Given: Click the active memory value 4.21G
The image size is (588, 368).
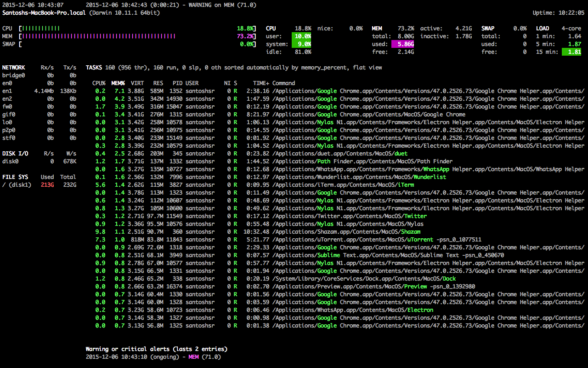Looking at the screenshot, I should click(x=464, y=29).
